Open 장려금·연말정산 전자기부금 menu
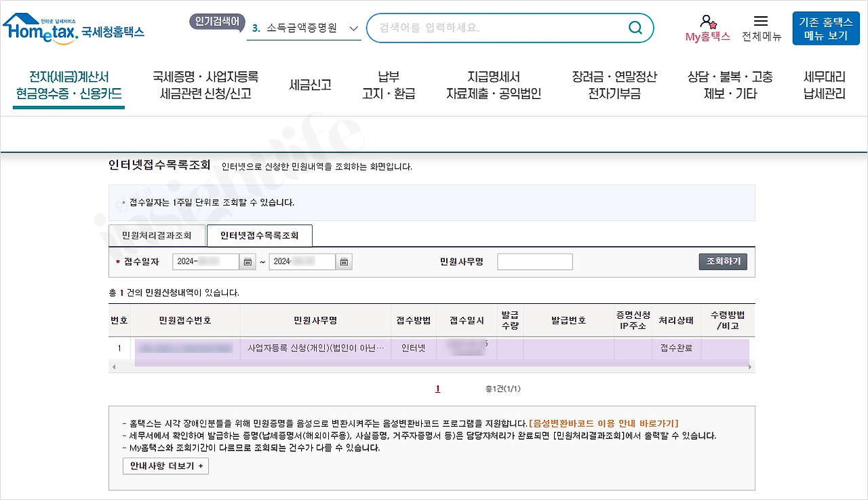 pos(614,85)
